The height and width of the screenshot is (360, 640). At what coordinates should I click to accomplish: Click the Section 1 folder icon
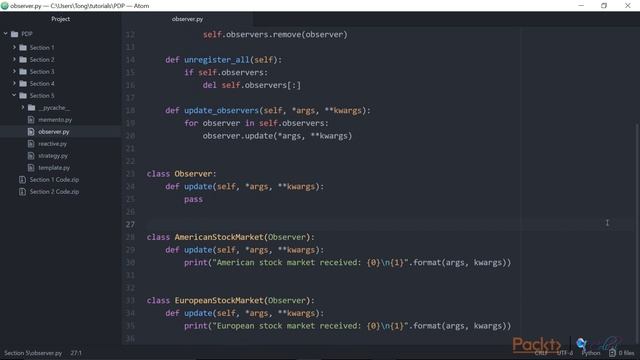click(23, 48)
